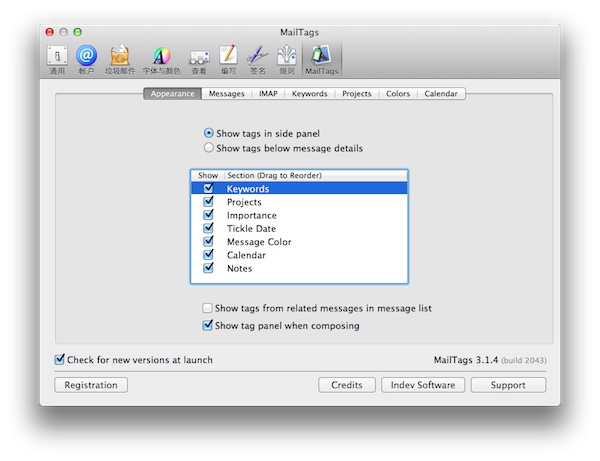Select the Tickle Date row text

(251, 228)
